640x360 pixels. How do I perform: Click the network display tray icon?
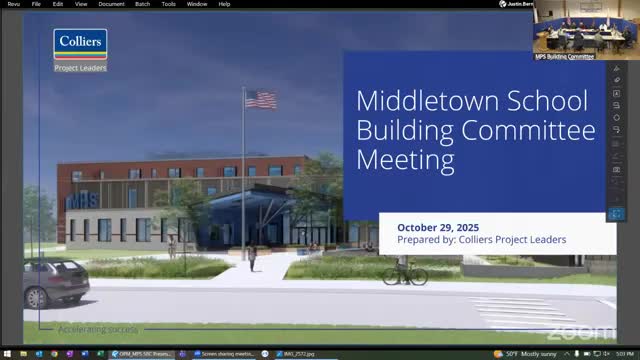(597, 354)
